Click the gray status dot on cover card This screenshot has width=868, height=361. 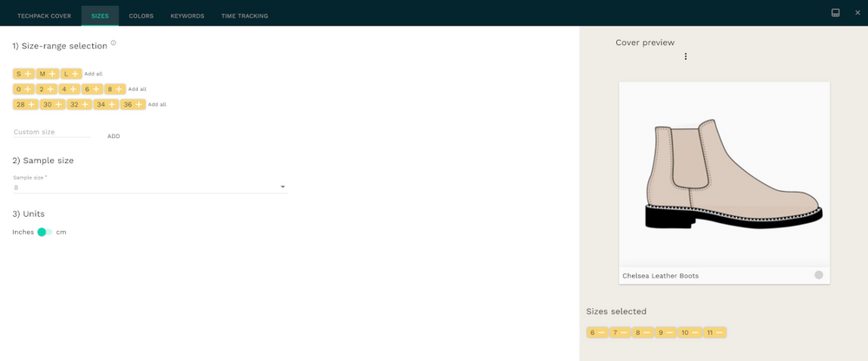(x=819, y=275)
